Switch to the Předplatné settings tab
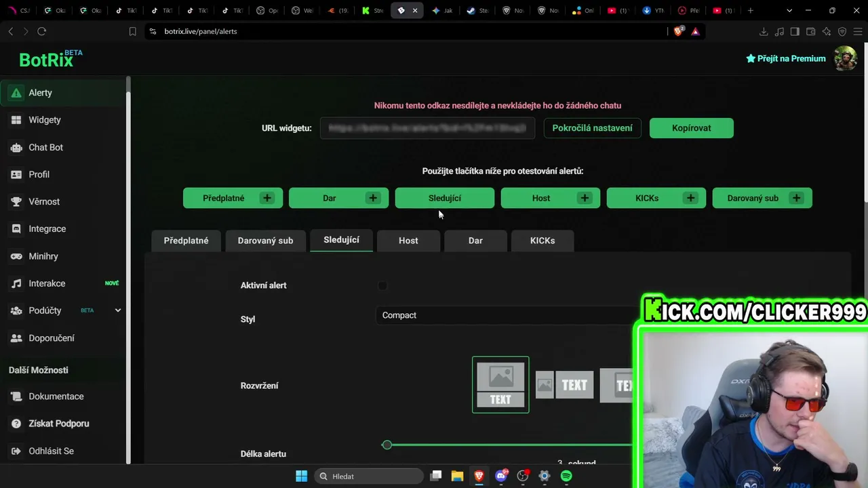868x488 pixels. point(186,241)
